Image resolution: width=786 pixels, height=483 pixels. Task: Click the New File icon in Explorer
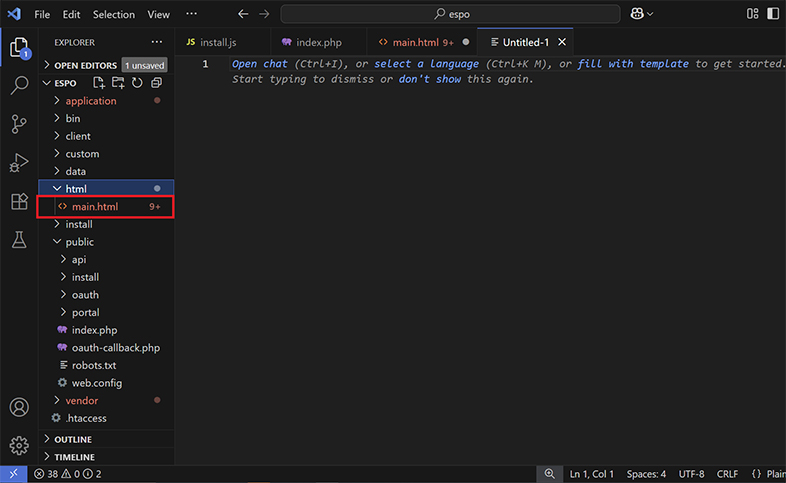point(101,83)
